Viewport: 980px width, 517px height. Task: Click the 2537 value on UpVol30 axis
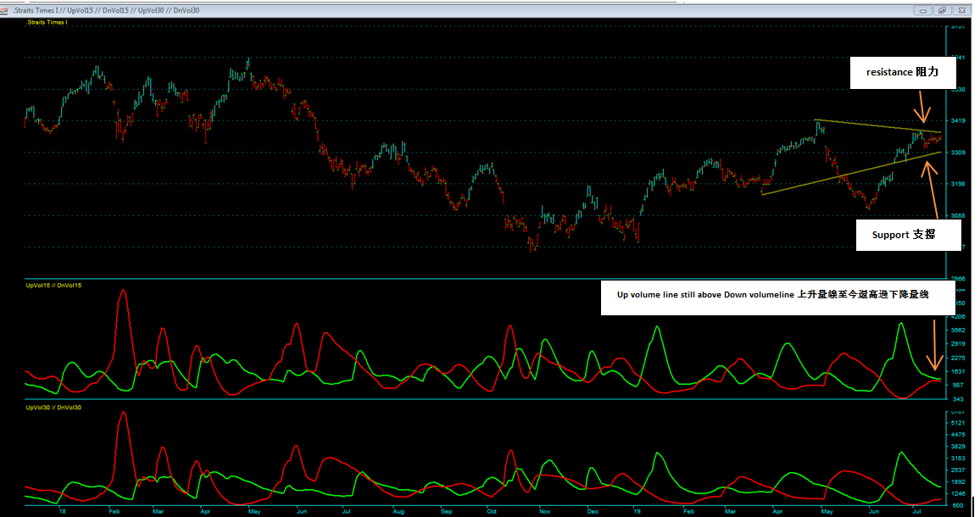click(958, 470)
